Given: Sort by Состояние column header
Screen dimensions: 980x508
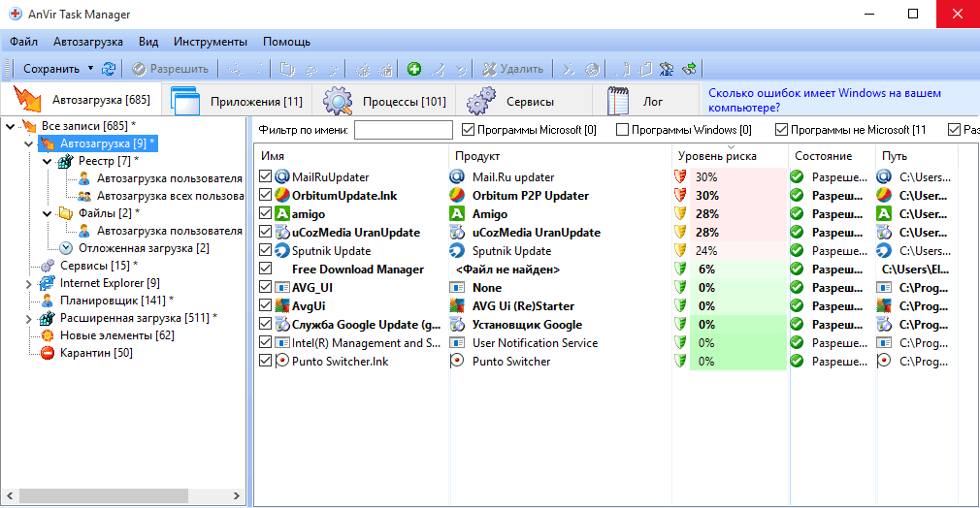Looking at the screenshot, I should tap(832, 155).
